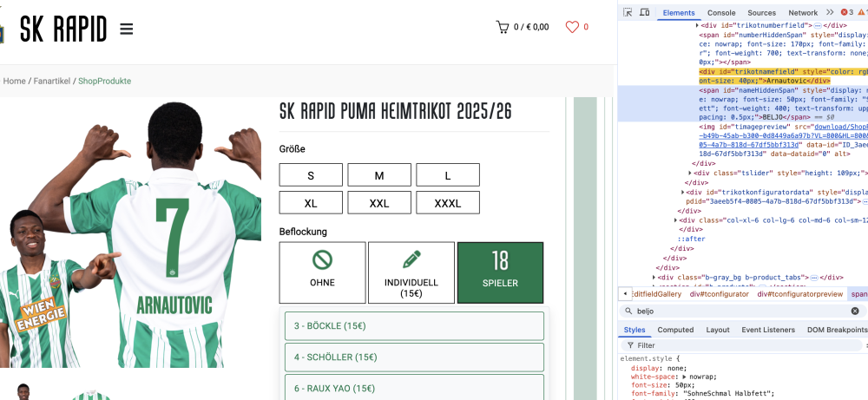Select player 3 - BÖCKLE (15€)
Image resolution: width=868 pixels, height=400 pixels.
pos(414,326)
